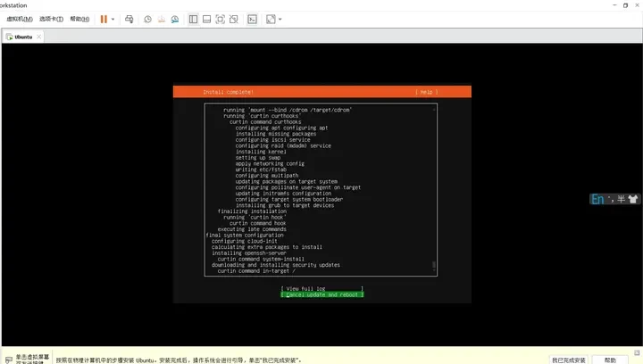Image resolution: width=643 pixels, height=364 pixels.
Task: Enter full screen mode icon
Action: [221, 20]
